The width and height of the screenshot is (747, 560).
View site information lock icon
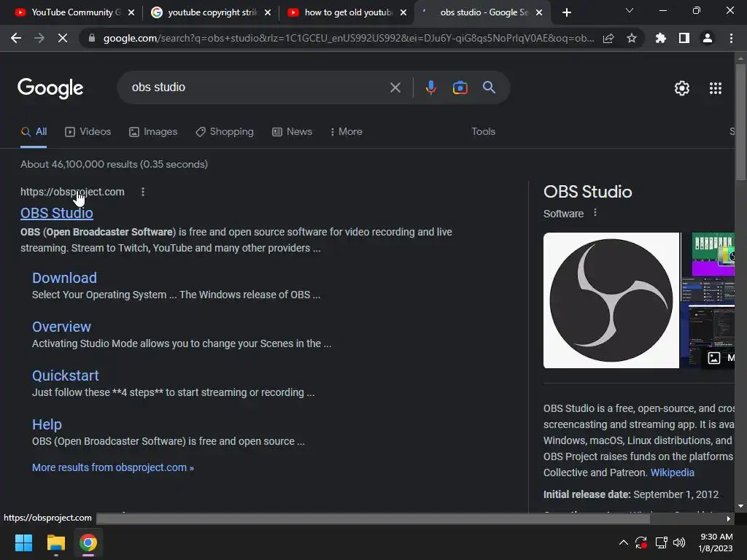[92, 38]
